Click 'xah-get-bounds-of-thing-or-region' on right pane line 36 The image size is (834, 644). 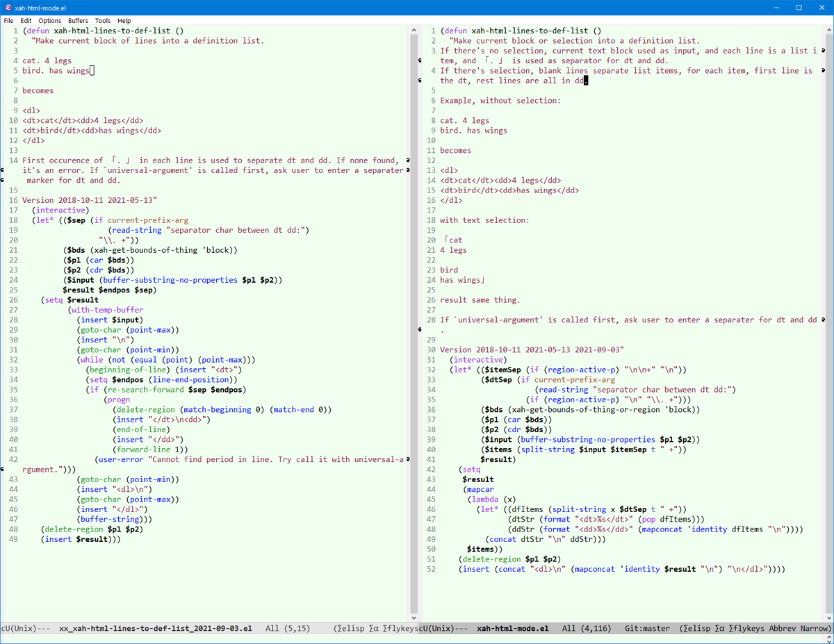click(584, 409)
